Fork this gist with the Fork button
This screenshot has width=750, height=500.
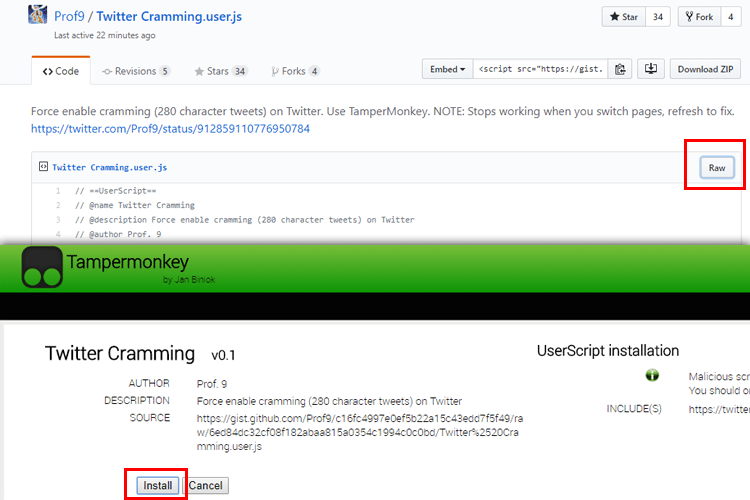699,17
